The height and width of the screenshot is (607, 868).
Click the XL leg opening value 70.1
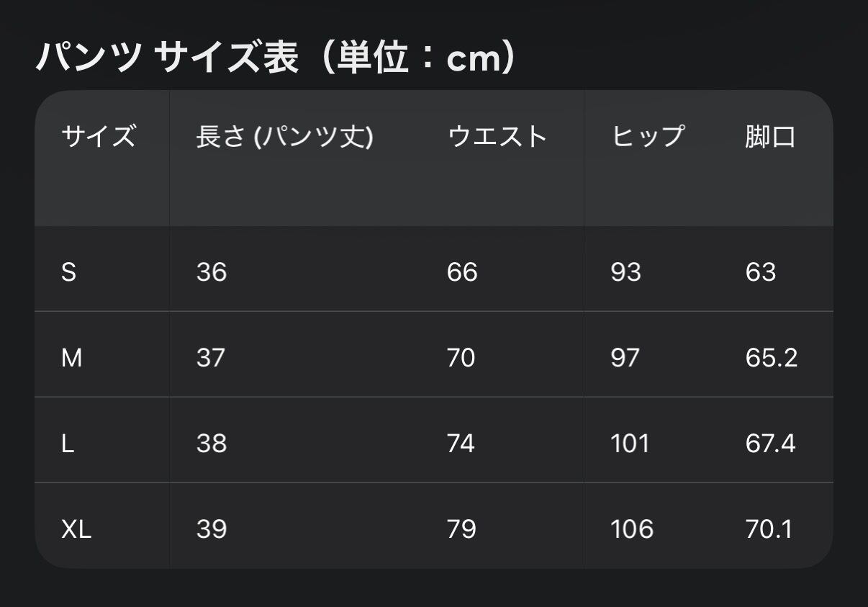[769, 529]
